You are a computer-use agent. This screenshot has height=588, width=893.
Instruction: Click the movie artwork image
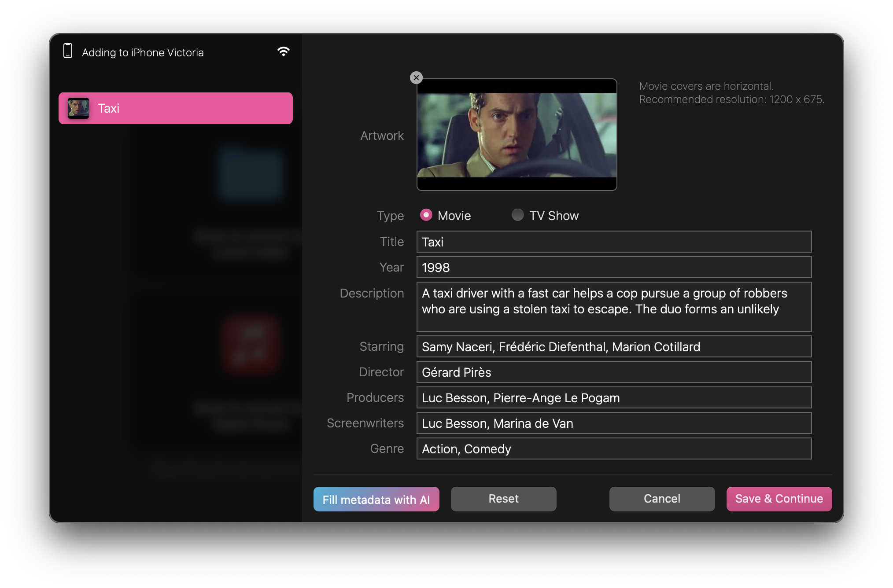(517, 135)
